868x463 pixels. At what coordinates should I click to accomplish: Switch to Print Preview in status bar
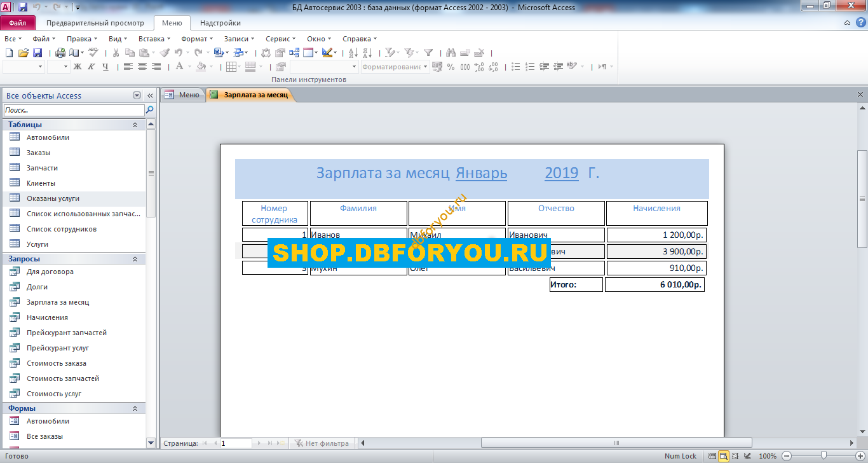pyautogui.click(x=724, y=455)
